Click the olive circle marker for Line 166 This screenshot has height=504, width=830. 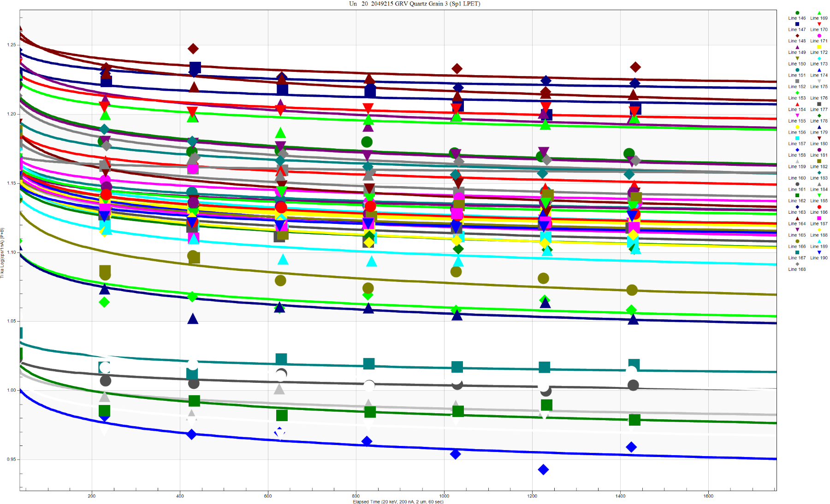797,241
